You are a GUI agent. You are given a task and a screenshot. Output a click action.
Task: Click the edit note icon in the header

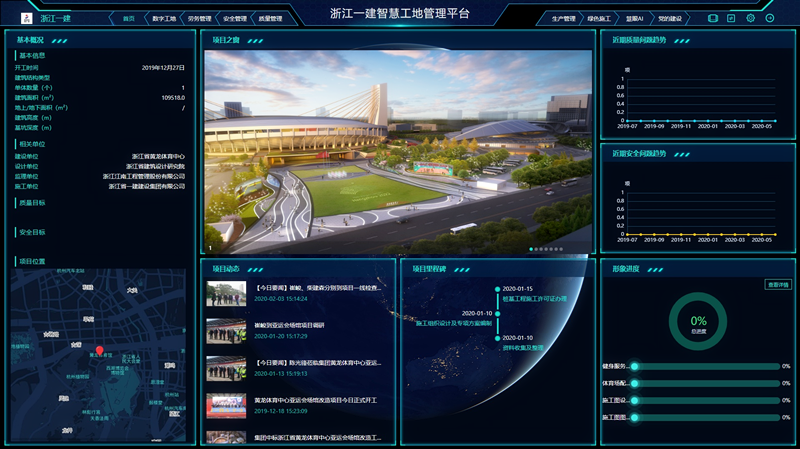click(731, 18)
